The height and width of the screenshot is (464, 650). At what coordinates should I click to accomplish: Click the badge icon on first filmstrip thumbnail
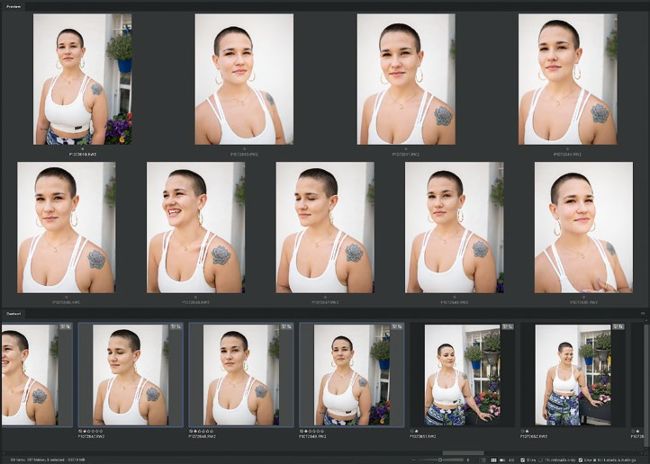pyautogui.click(x=66, y=327)
